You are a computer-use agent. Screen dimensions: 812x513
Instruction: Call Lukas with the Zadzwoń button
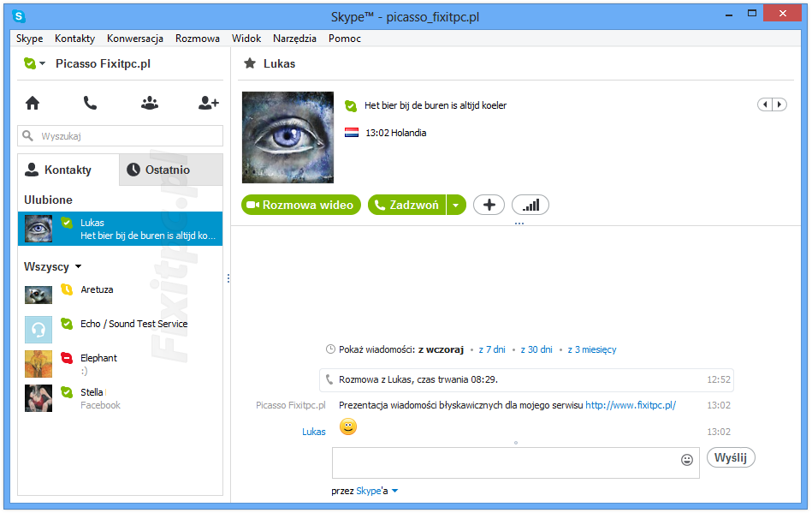(x=407, y=205)
